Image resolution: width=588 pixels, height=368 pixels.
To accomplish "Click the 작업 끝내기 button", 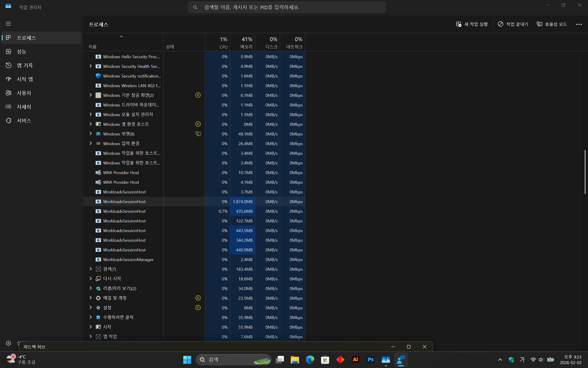I will [513, 24].
